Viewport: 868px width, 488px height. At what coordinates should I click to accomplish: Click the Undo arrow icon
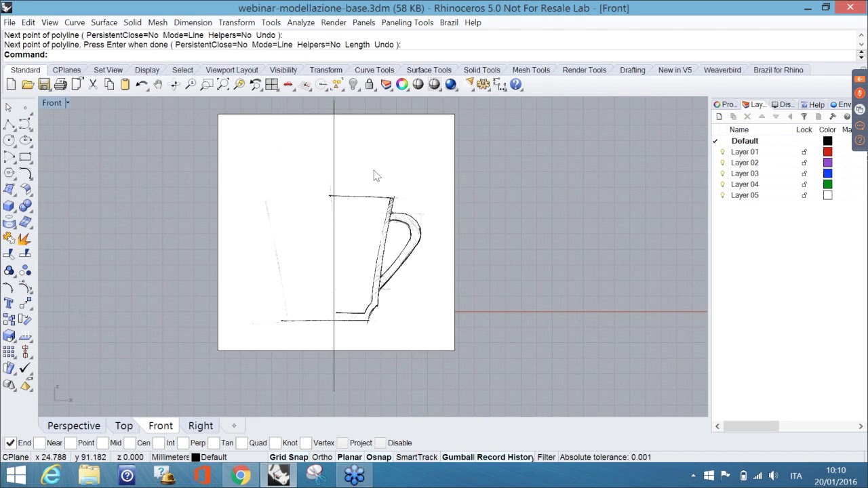point(142,85)
